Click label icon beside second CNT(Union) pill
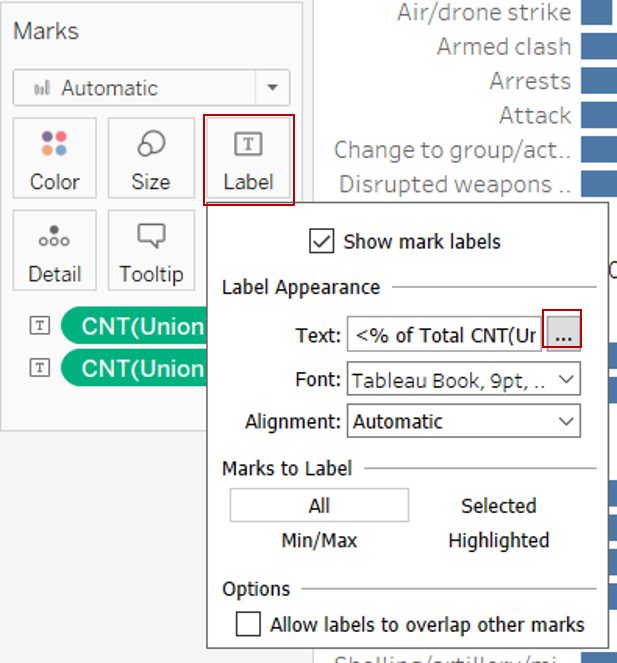 pos(39,368)
